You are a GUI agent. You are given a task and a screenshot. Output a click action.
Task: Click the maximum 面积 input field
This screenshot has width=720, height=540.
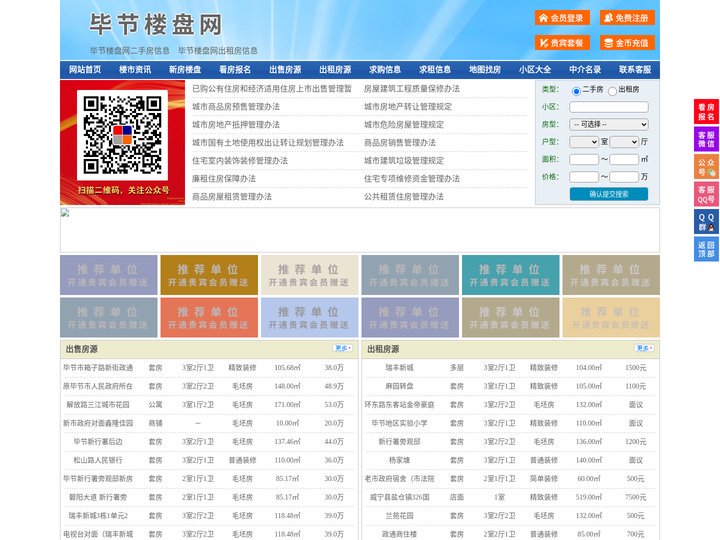point(624,159)
